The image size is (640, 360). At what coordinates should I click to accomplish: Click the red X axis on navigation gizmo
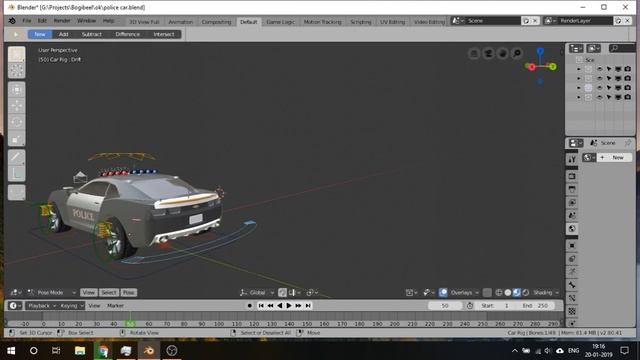coord(531,67)
